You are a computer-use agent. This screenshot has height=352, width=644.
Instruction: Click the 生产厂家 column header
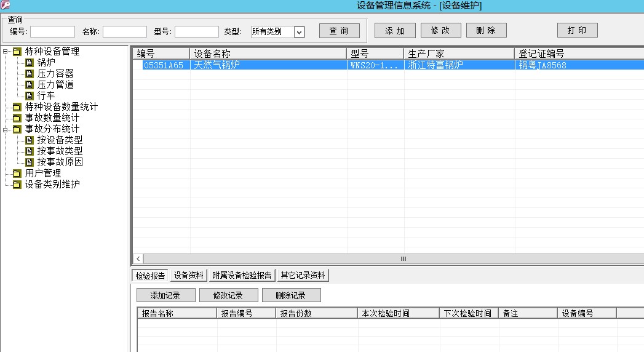459,54
